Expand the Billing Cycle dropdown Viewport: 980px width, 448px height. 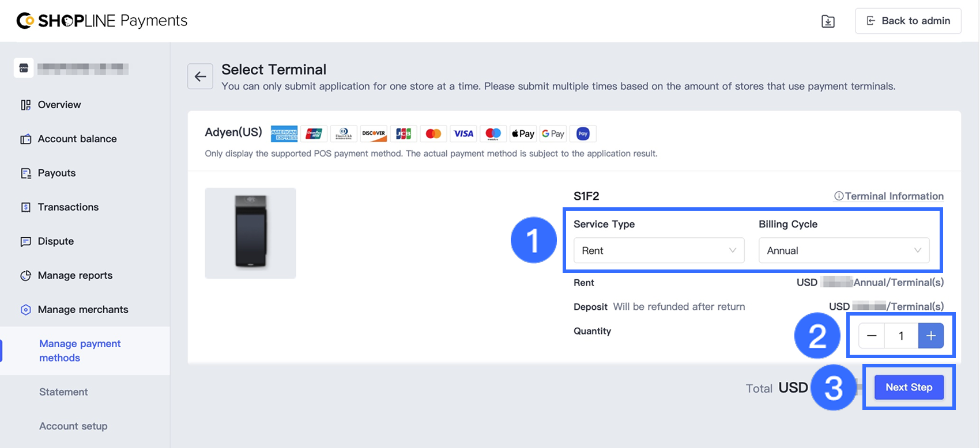click(843, 250)
